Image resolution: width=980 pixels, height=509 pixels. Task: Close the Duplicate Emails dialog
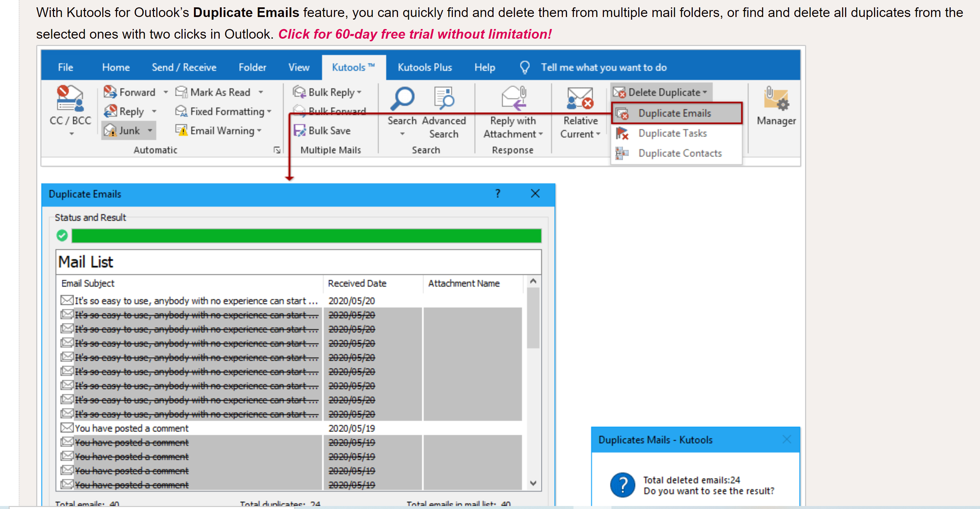tap(535, 193)
